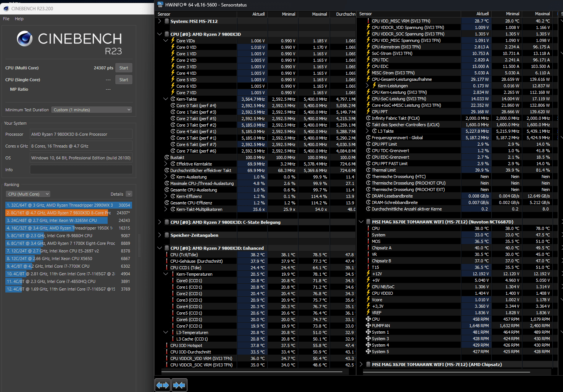Click the expand-columns arrows icon at bottom
Screen dimensions: 563x392
[163, 385]
